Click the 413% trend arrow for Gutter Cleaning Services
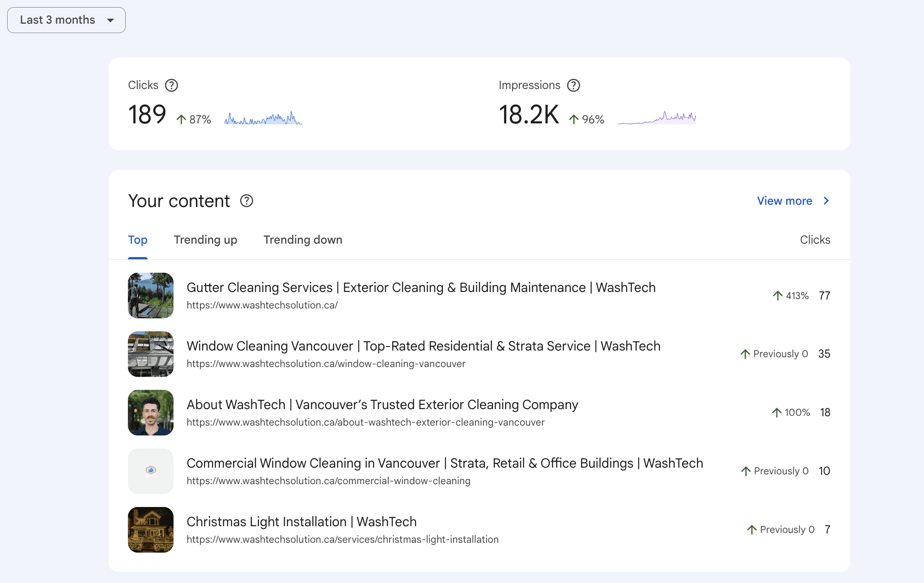Image resolution: width=924 pixels, height=583 pixels. 778,296
